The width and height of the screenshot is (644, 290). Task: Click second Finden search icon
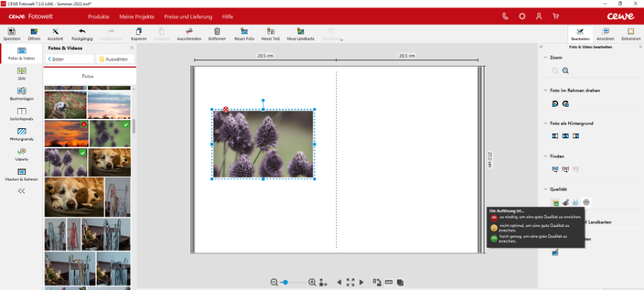point(565,169)
